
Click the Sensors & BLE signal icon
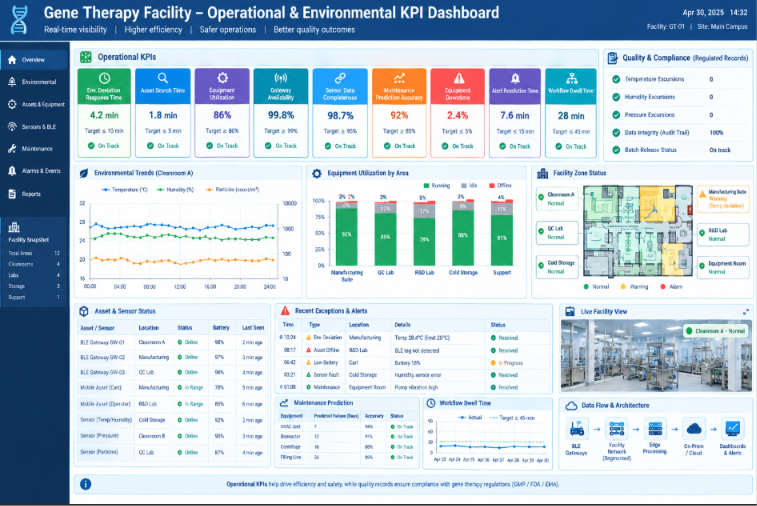12,126
